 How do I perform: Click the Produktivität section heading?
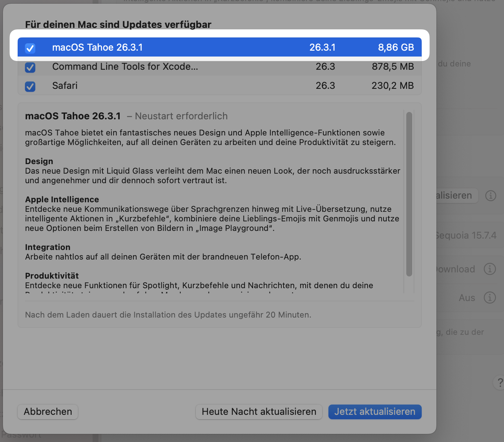click(x=52, y=276)
